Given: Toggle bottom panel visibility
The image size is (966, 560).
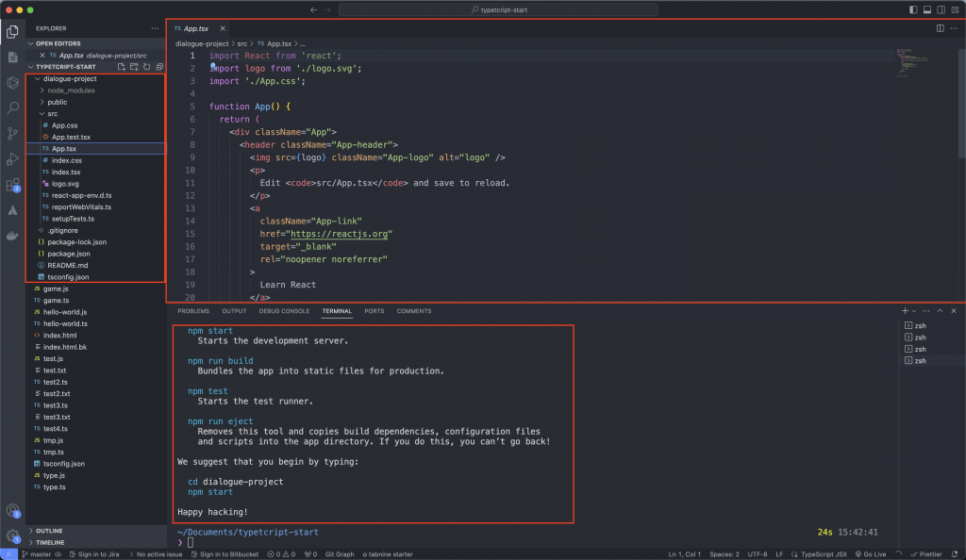Looking at the screenshot, I should pyautogui.click(x=927, y=9).
